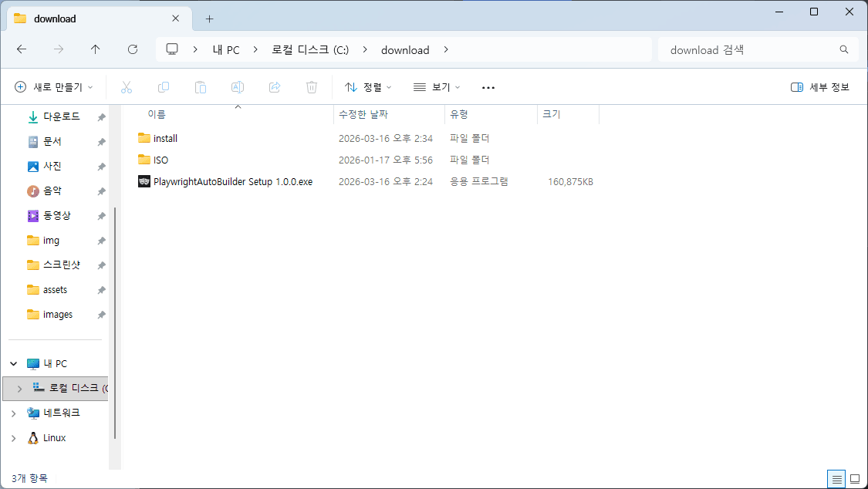Open the 스크린샷 folder in the sidebar
This screenshot has width=868, height=489.
click(x=60, y=265)
